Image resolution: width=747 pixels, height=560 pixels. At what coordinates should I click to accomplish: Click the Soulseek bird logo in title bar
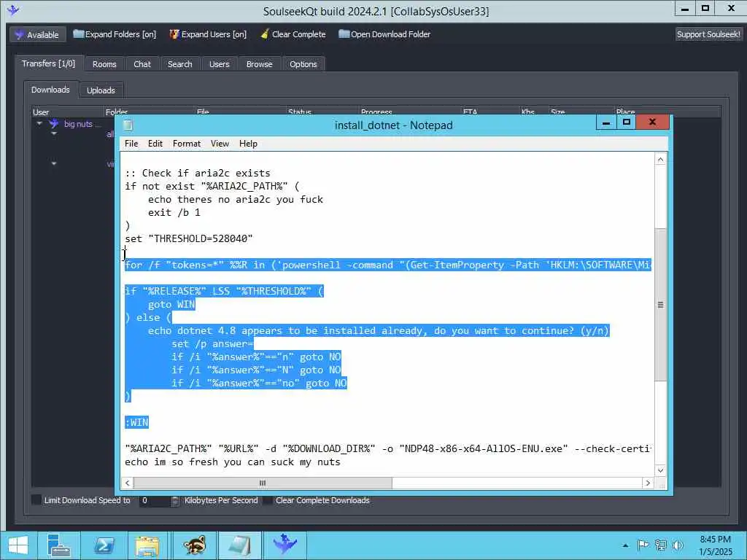13,10
